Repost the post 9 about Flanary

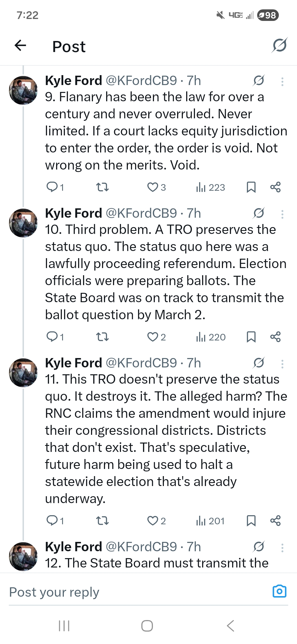(x=103, y=187)
